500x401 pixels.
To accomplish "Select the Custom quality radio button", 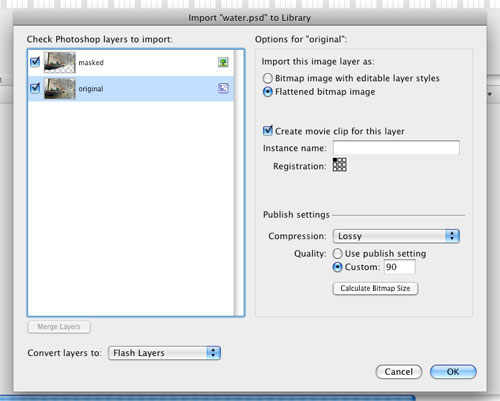I will click(x=337, y=267).
